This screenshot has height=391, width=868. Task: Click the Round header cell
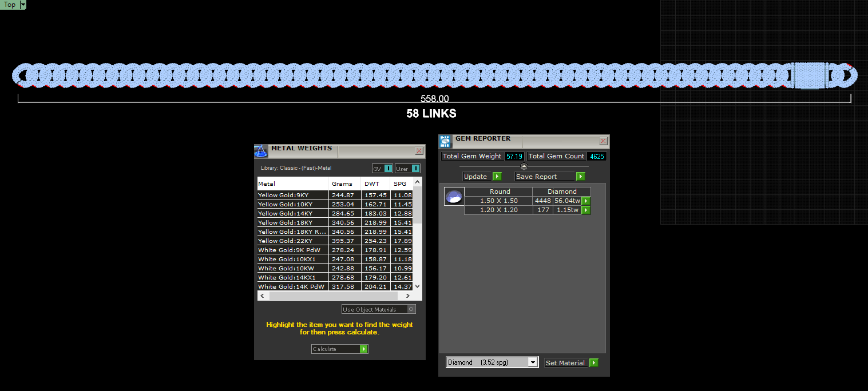[500, 191]
